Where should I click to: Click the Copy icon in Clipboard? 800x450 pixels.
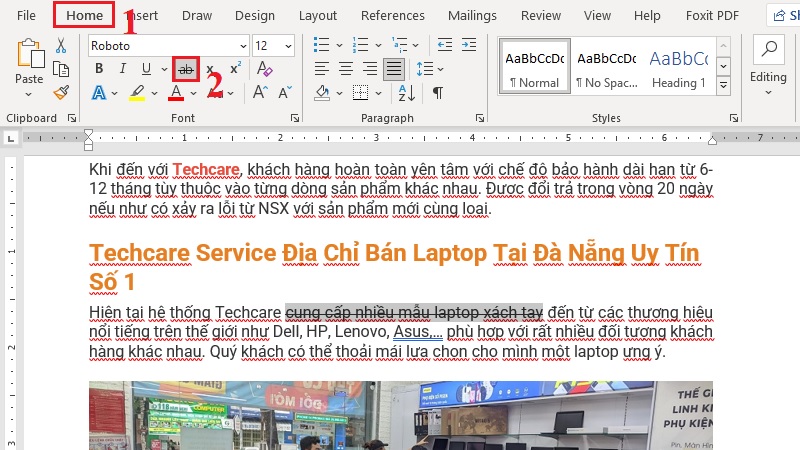pyautogui.click(x=61, y=69)
